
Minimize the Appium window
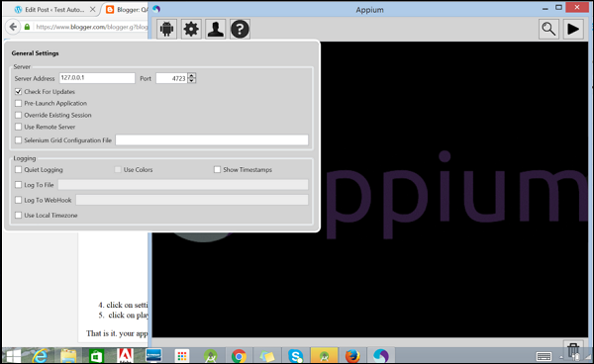pyautogui.click(x=545, y=8)
